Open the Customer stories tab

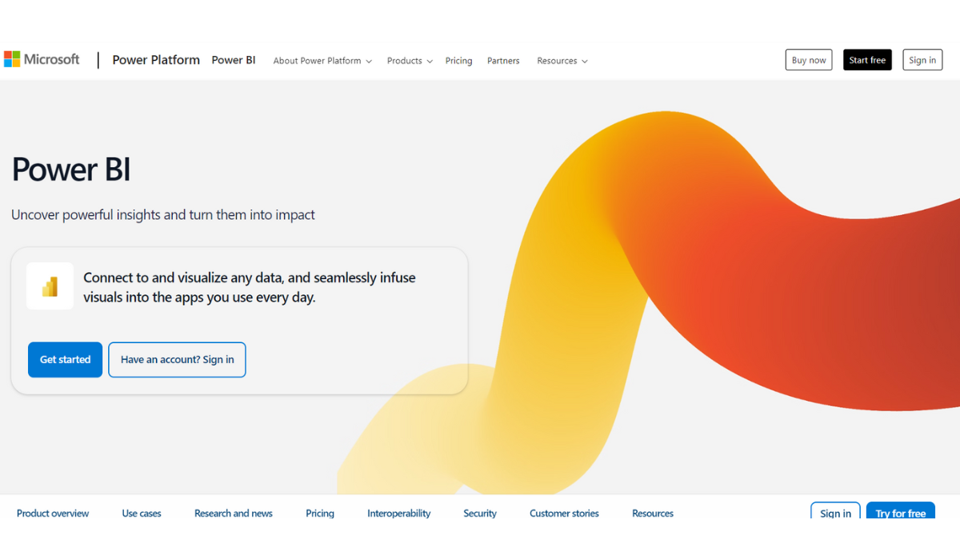click(564, 514)
